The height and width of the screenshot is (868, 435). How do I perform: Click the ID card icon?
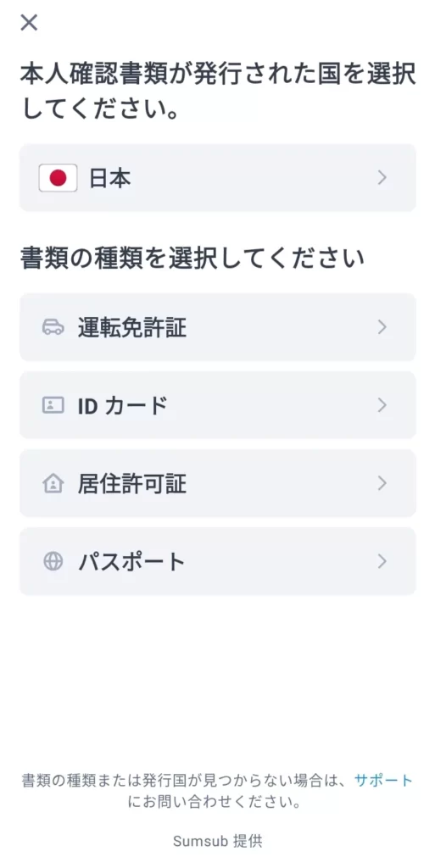tap(53, 405)
